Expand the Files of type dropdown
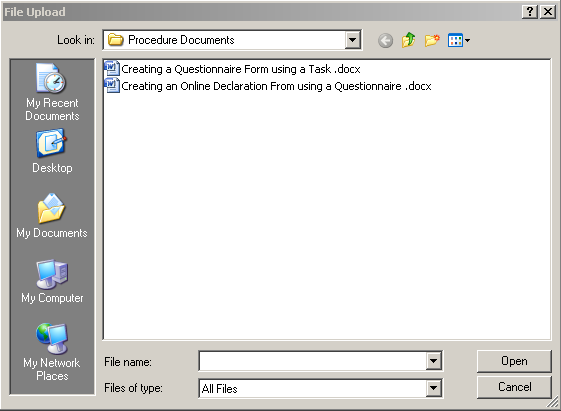Screen dimensions: 561x411 tap(433, 388)
